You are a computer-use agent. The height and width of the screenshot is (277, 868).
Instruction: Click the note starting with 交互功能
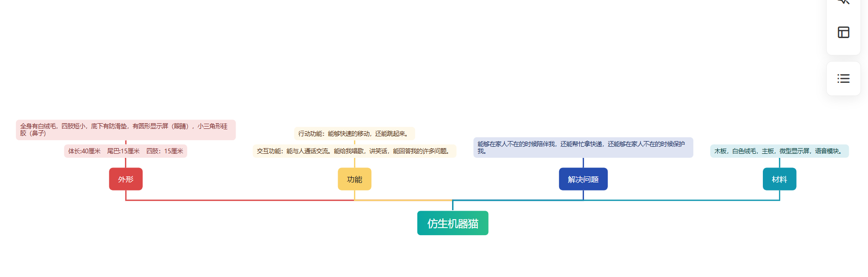click(354, 151)
